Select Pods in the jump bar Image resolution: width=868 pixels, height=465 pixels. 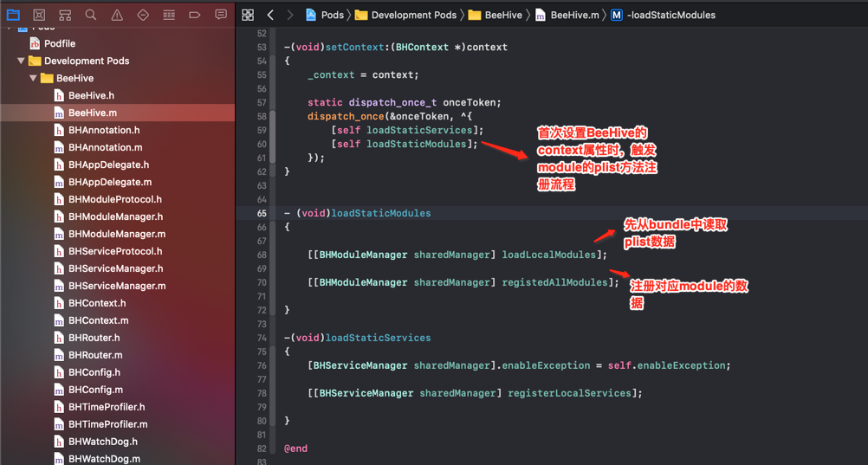(326, 15)
